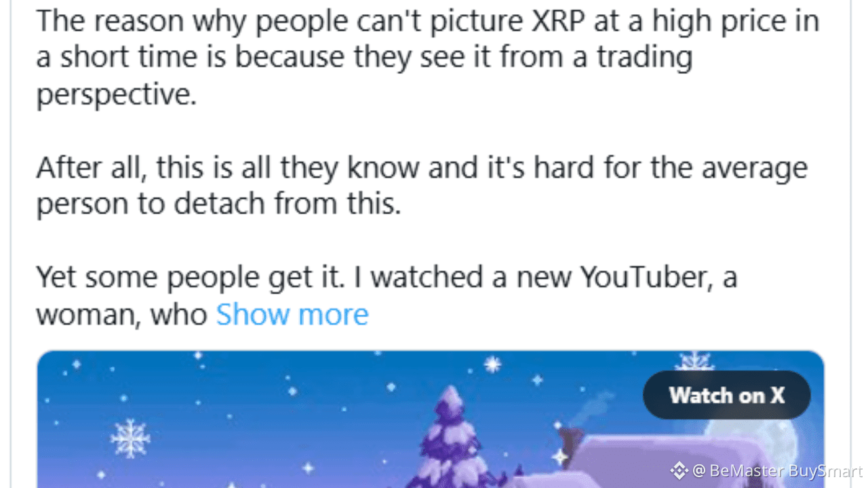Image resolution: width=868 pixels, height=488 pixels.
Task: Click the sparkle star beside the house
Action: pyautogui.click(x=560, y=458)
